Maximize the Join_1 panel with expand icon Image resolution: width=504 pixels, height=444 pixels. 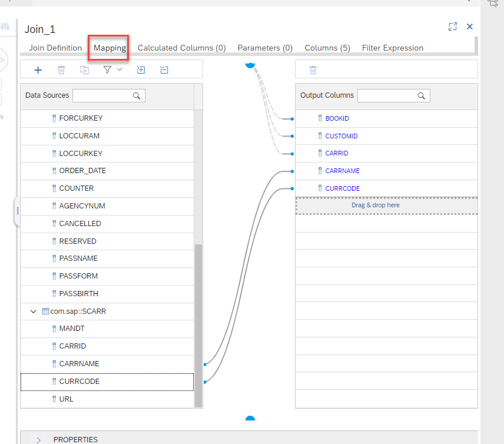click(453, 26)
